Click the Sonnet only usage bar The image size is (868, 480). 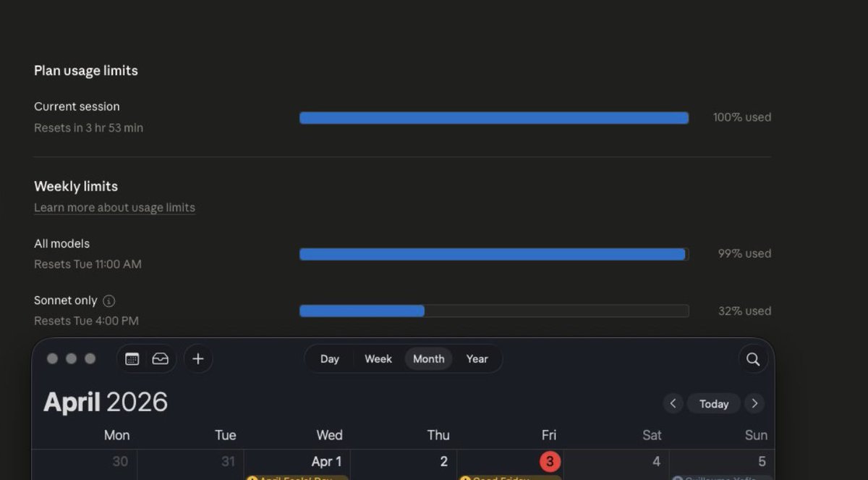494,311
